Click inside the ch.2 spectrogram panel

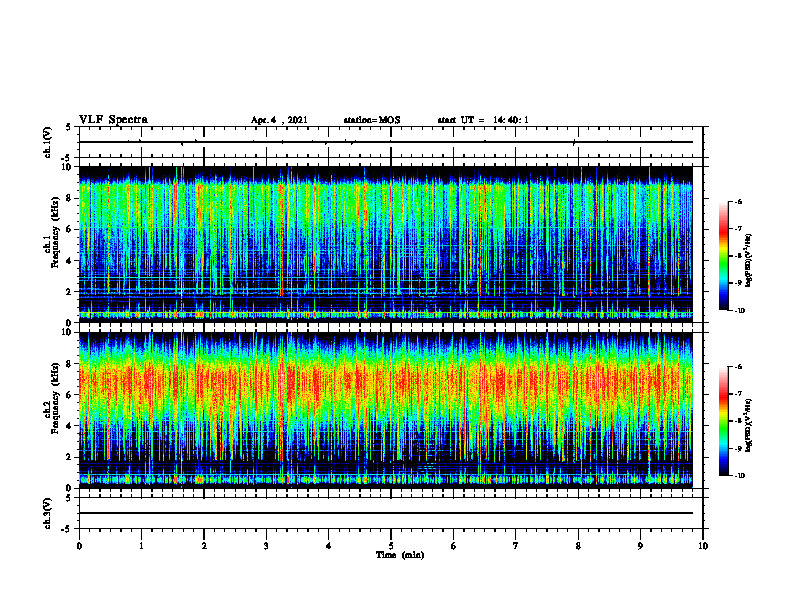(x=386, y=410)
